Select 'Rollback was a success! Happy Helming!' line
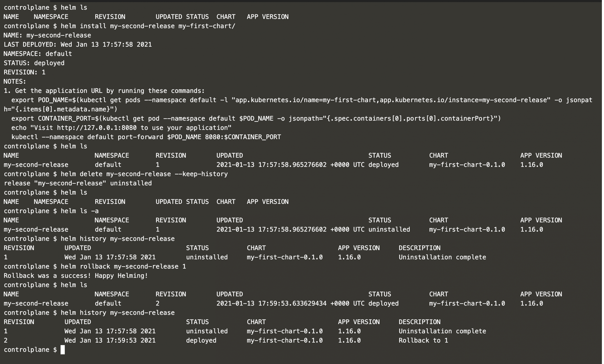604x364 pixels. pyautogui.click(x=76, y=276)
